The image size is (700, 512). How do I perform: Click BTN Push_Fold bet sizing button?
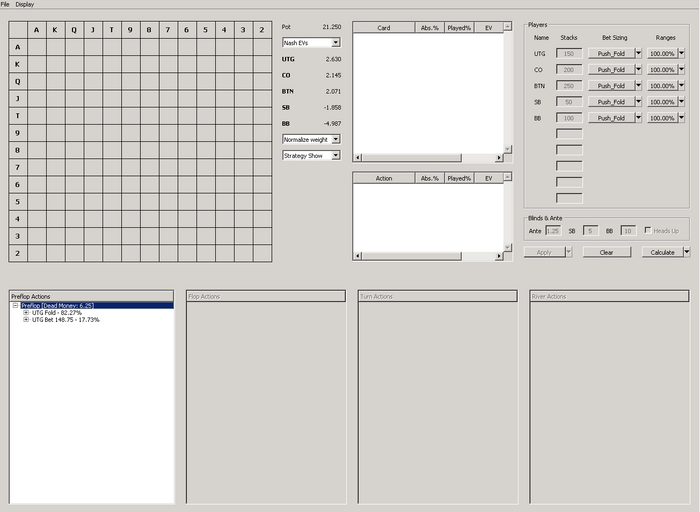[611, 86]
